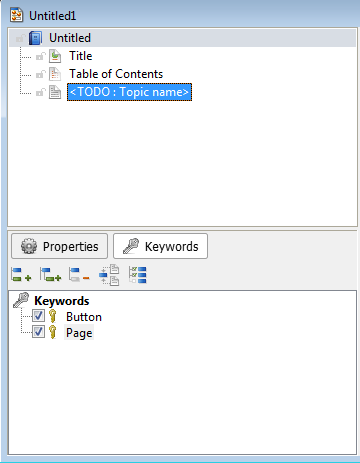Image resolution: width=360 pixels, height=463 pixels.
Task: Switch to the Keywords tab
Action: (160, 246)
